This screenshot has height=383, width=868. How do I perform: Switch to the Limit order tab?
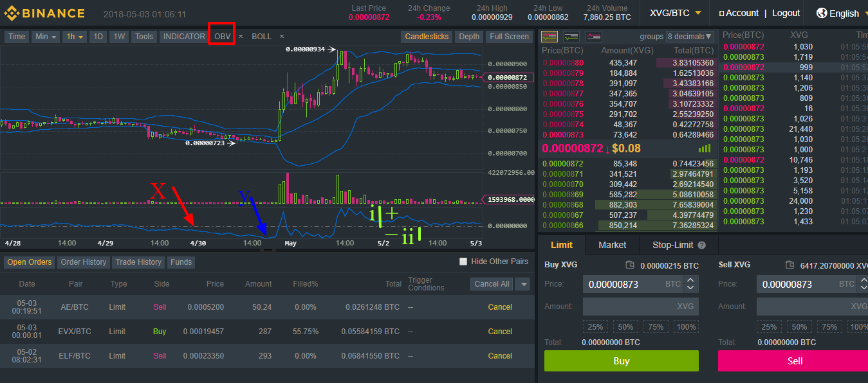click(562, 245)
